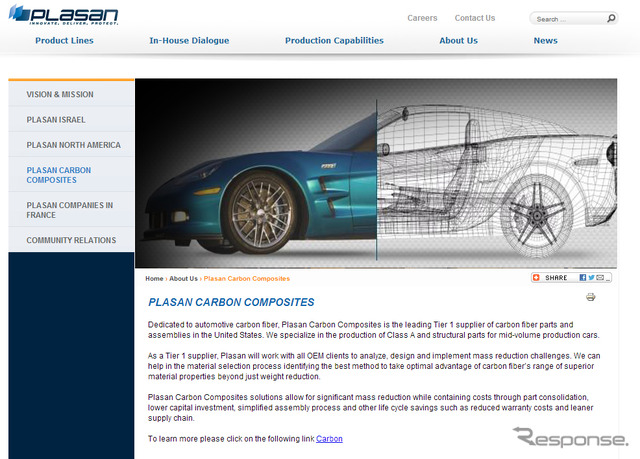Click the Corvette banner image
Image resolution: width=640 pixels, height=459 pixels.
376,173
